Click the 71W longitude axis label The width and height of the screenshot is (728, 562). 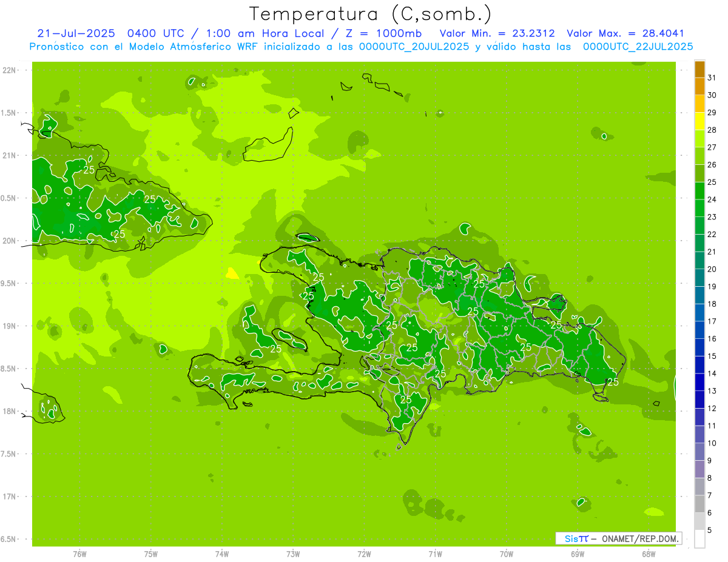click(435, 554)
